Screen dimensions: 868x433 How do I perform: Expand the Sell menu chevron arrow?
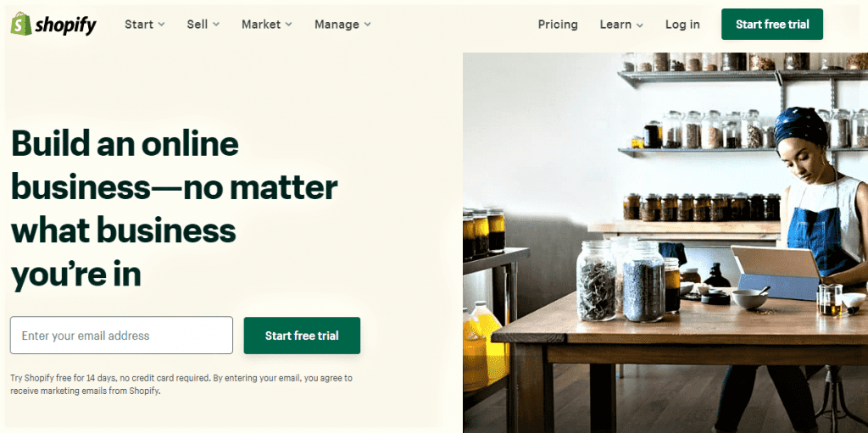[216, 25]
